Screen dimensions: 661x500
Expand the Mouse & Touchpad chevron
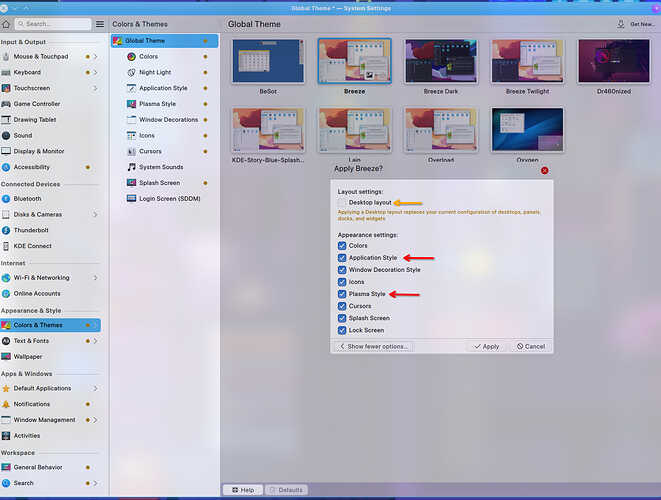(x=96, y=56)
